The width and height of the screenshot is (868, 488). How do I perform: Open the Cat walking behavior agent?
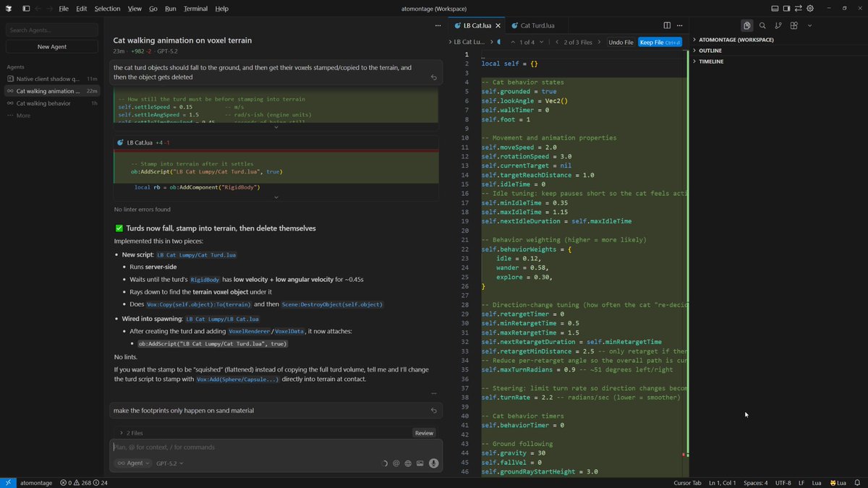coord(52,103)
